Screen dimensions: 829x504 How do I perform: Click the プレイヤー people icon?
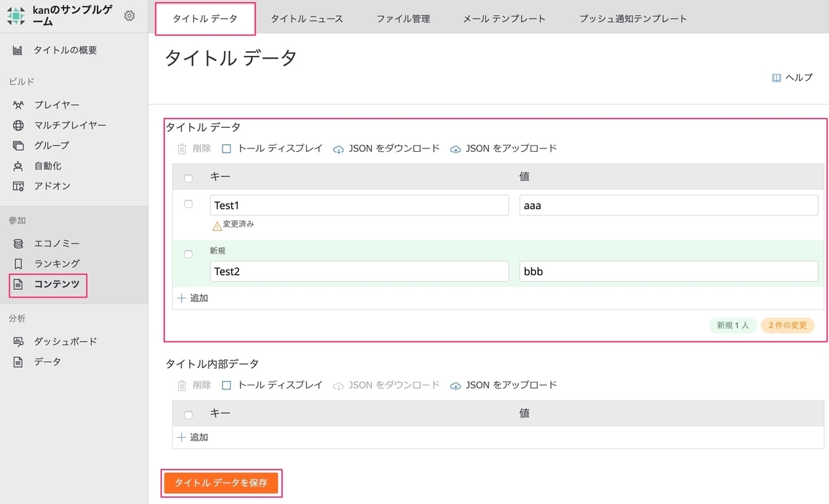pos(18,105)
